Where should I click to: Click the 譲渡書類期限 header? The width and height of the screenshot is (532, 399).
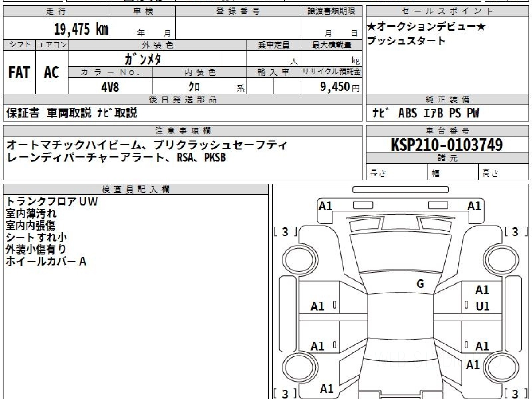click(331, 12)
